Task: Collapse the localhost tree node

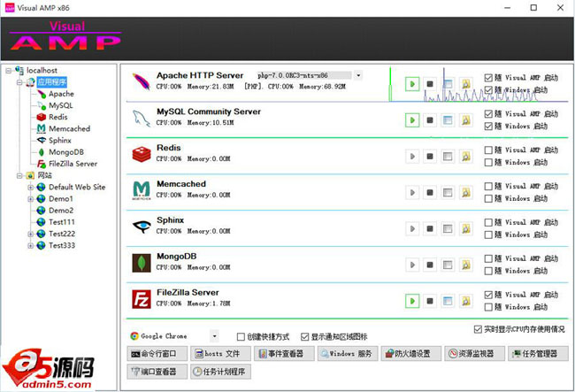Action: (x=9, y=71)
